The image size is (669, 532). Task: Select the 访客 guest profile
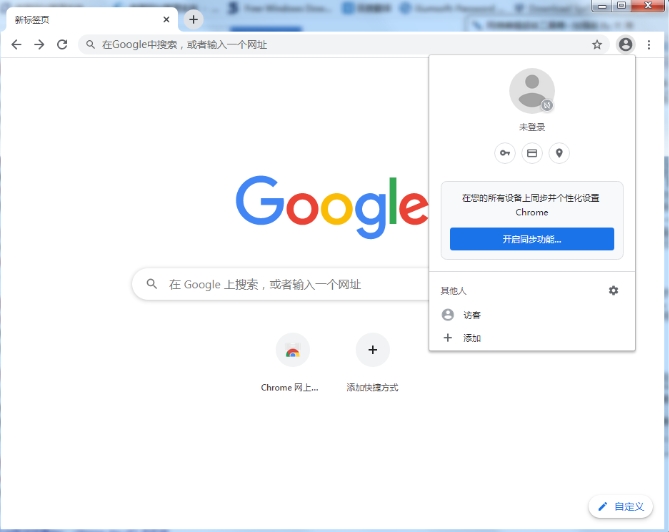pyautogui.click(x=532, y=315)
